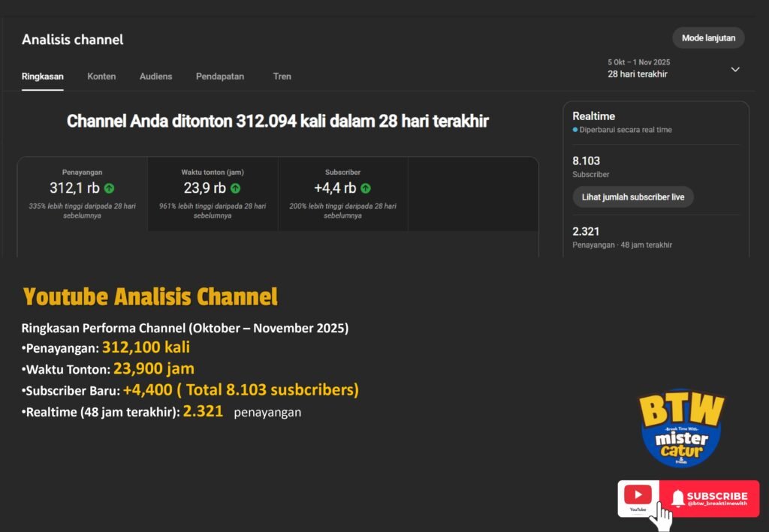Viewport: 769px width, 532px height.
Task: Click the notification bell icon next to SUBSCRIBE
Action: point(677,498)
